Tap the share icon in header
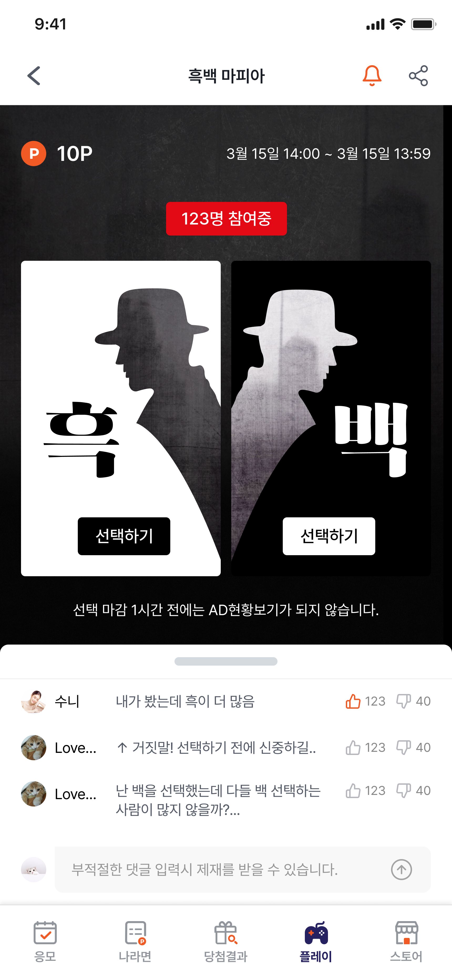The width and height of the screenshot is (452, 980). [x=418, y=76]
